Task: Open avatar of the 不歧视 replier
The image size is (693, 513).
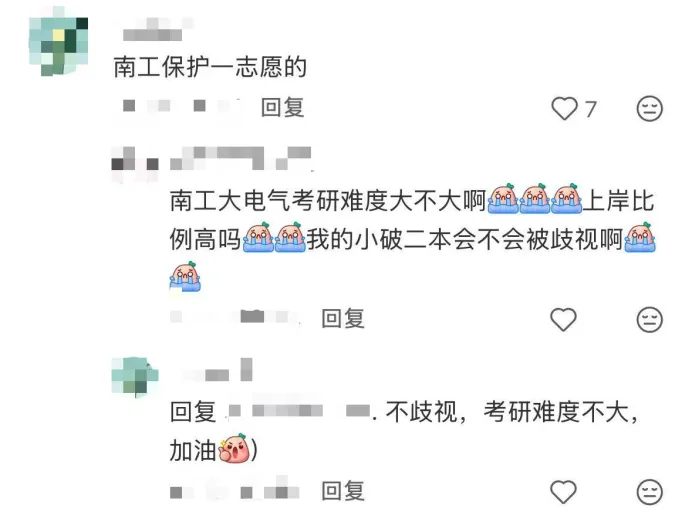Action: coord(135,377)
